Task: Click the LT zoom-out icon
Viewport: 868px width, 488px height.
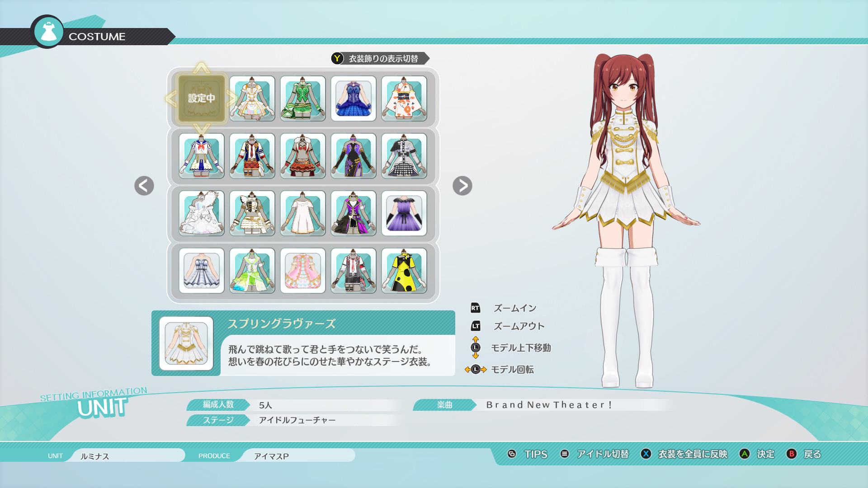Action: pyautogui.click(x=475, y=326)
